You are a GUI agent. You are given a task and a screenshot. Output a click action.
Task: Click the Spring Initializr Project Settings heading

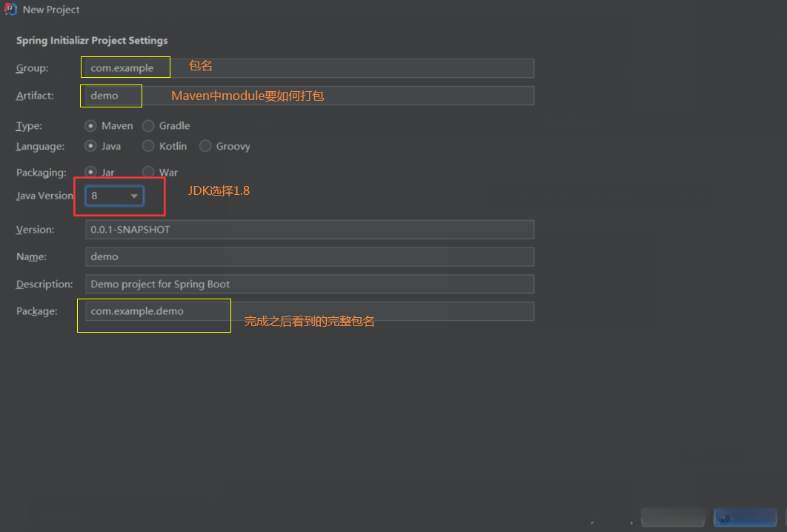point(92,41)
